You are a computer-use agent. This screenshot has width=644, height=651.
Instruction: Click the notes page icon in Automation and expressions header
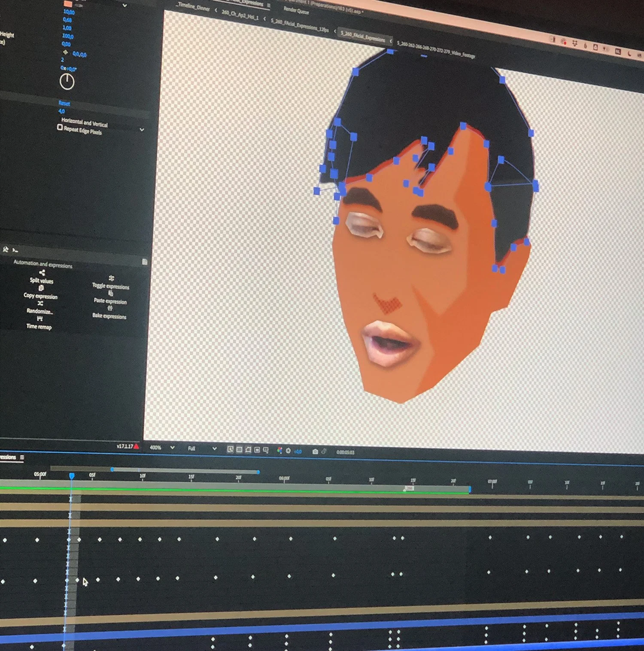(145, 262)
